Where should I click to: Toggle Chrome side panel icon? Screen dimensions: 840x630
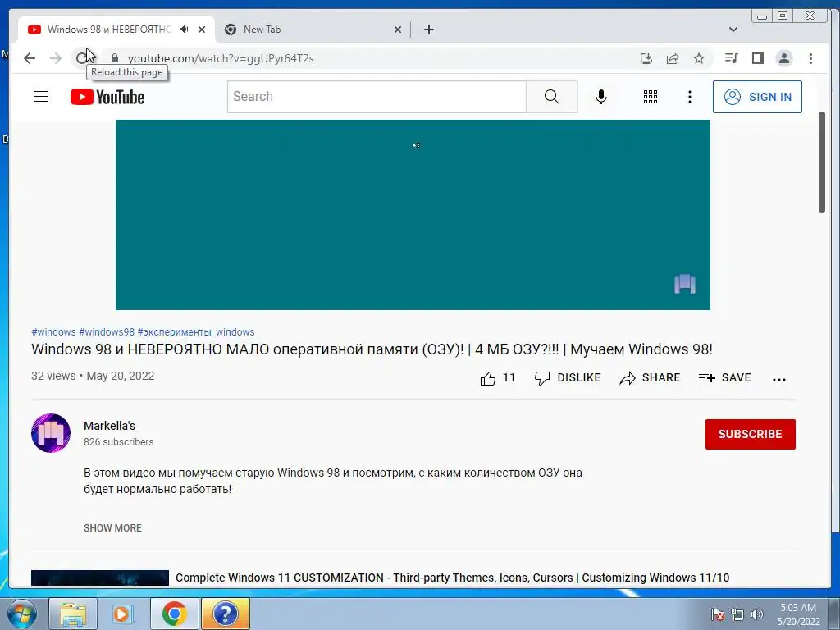click(757, 58)
